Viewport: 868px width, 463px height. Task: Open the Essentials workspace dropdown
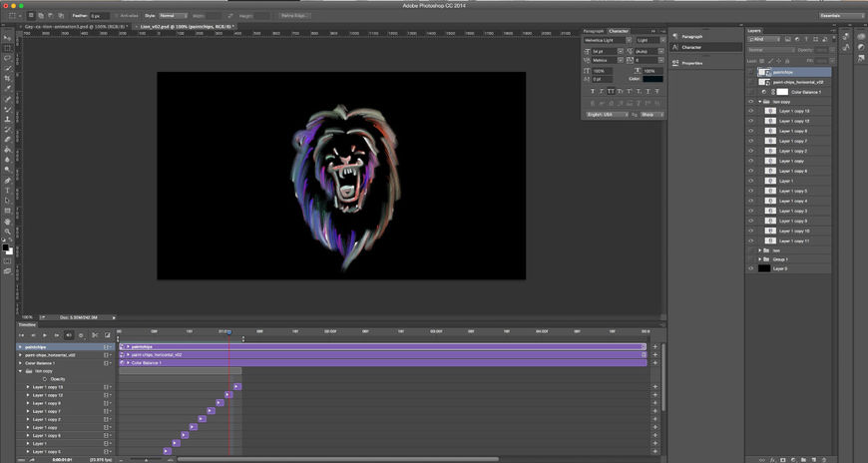pyautogui.click(x=843, y=16)
